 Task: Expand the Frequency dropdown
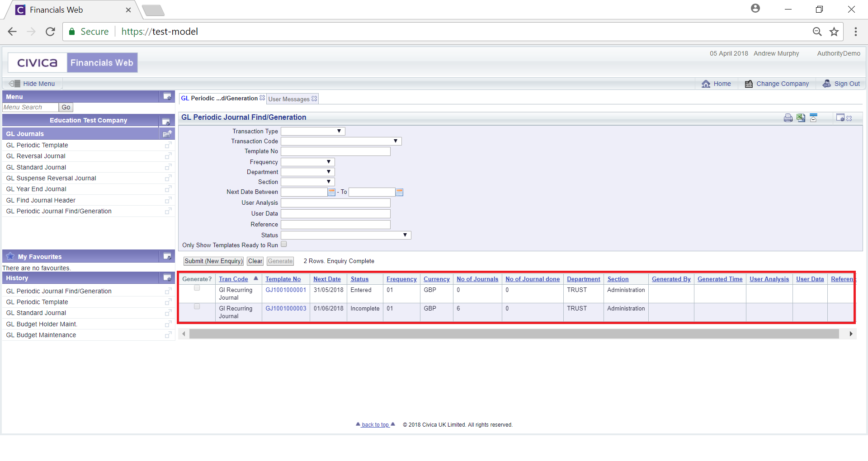point(307,162)
